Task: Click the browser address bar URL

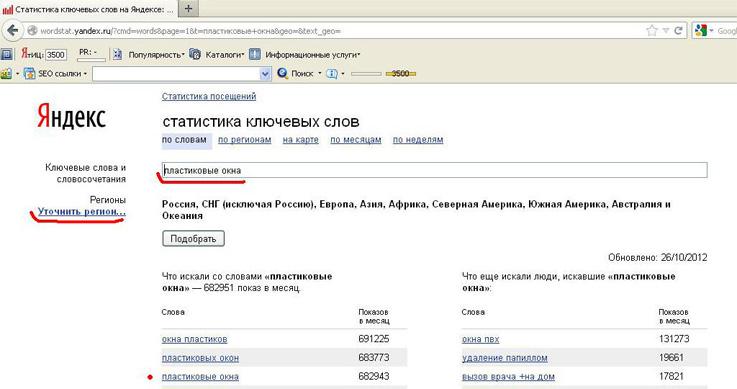Action: (x=190, y=31)
